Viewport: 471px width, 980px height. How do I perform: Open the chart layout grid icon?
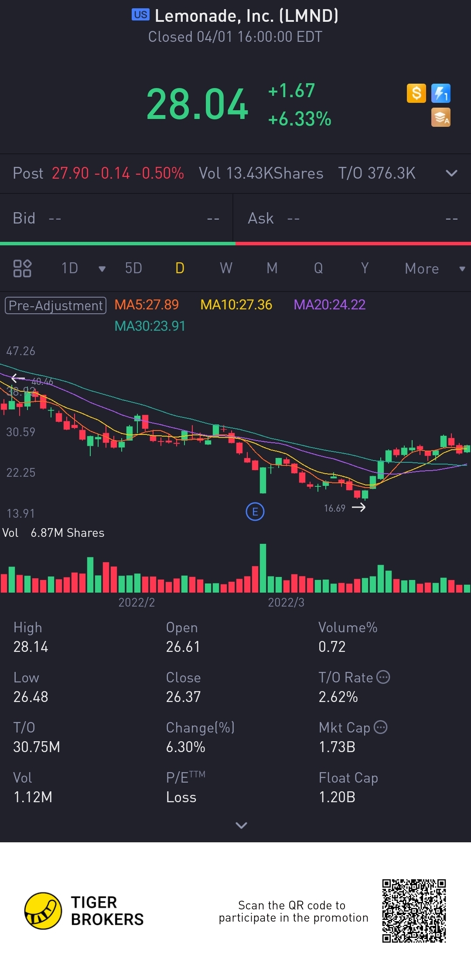[22, 268]
